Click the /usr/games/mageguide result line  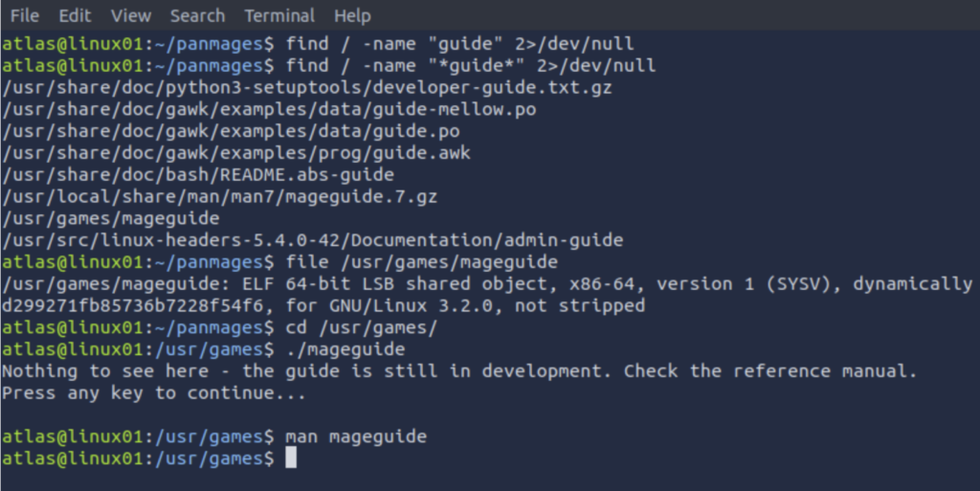point(111,218)
